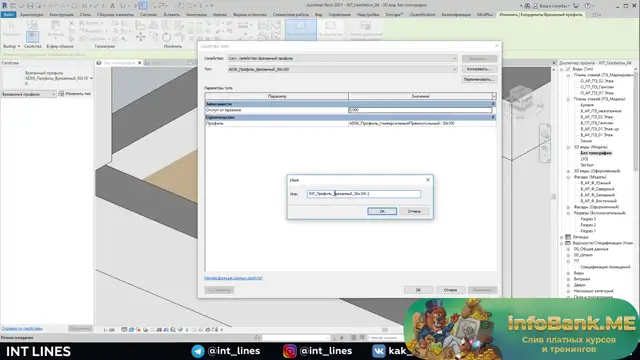Image resolution: width=640 pixels, height=360 pixels.
Task: Open the Архитектура ribbon tab
Action: tap(31, 14)
